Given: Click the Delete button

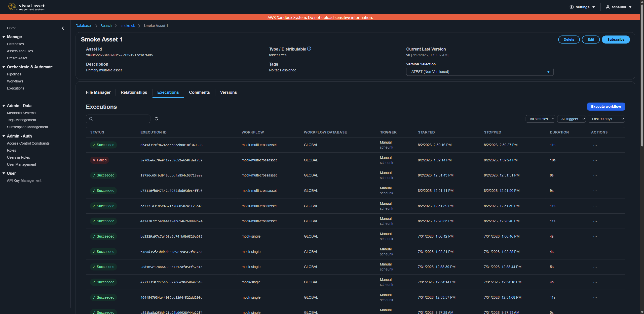Looking at the screenshot, I should click(569, 39).
